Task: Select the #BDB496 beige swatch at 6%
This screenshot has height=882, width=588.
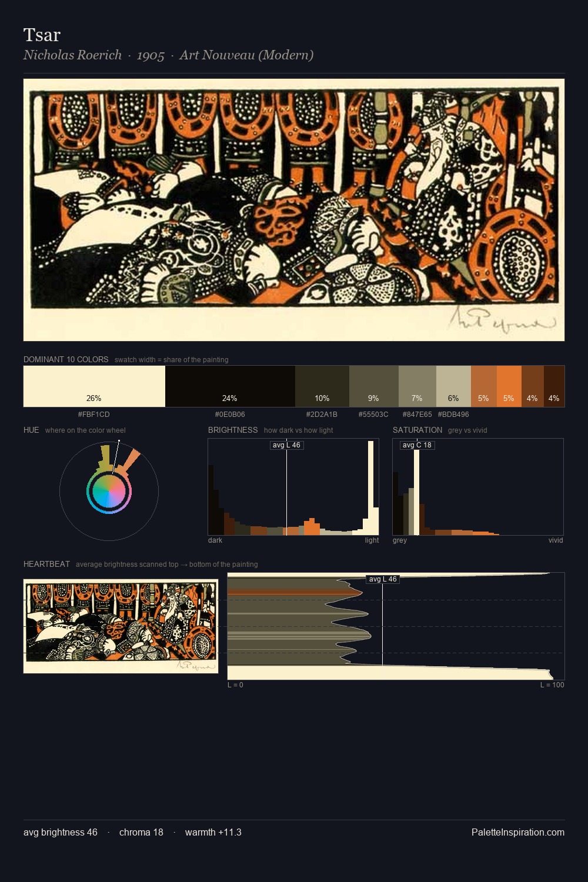Action: (453, 386)
